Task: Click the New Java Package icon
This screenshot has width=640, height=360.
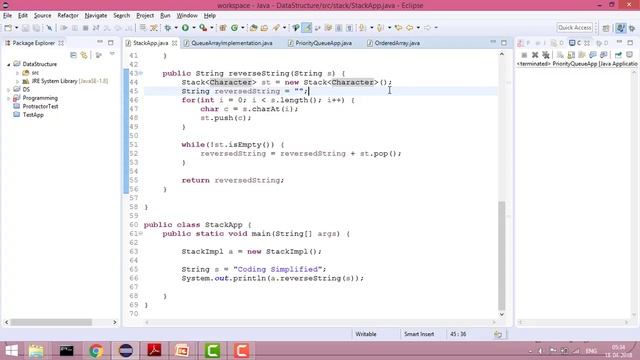Action: click(x=223, y=28)
